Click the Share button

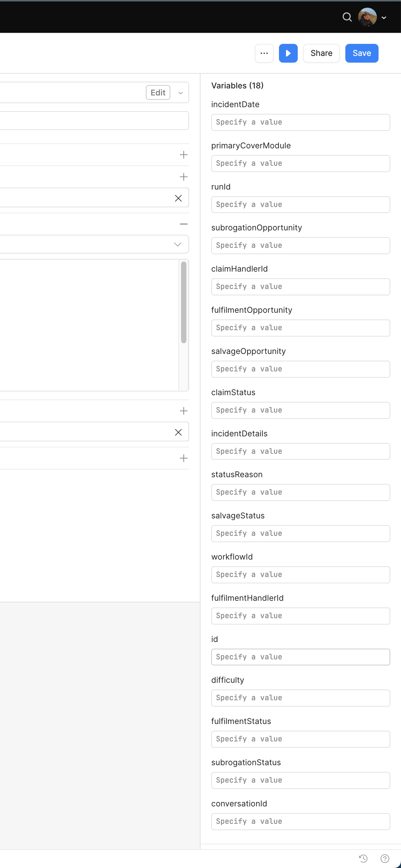pos(321,53)
